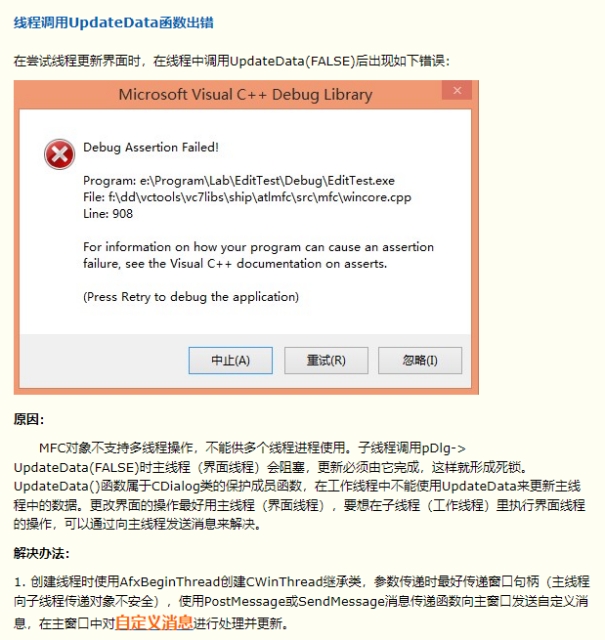Image resolution: width=605 pixels, height=640 pixels.
Task: Select the 重试(R) retry button
Action: pyautogui.click(x=326, y=360)
